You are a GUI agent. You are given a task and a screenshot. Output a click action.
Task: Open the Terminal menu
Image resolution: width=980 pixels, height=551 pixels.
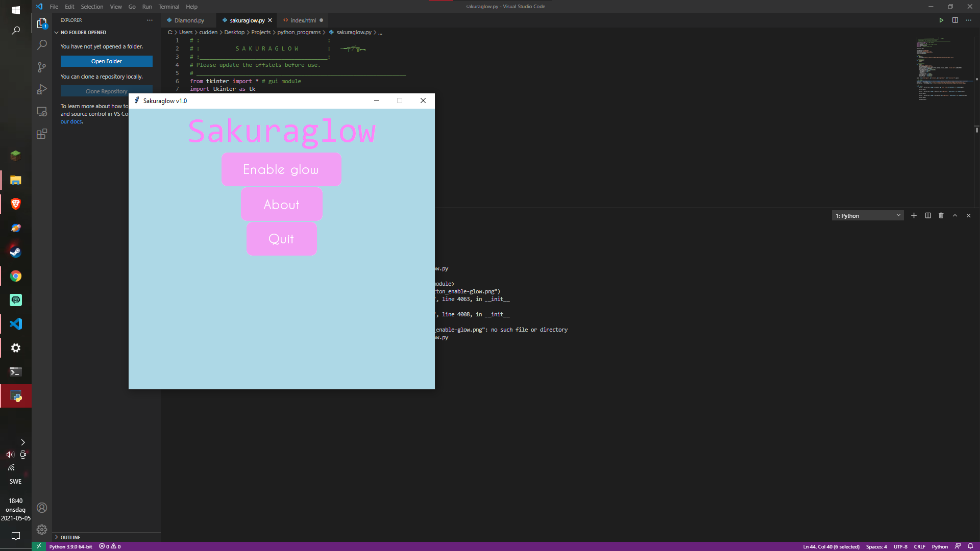[168, 7]
